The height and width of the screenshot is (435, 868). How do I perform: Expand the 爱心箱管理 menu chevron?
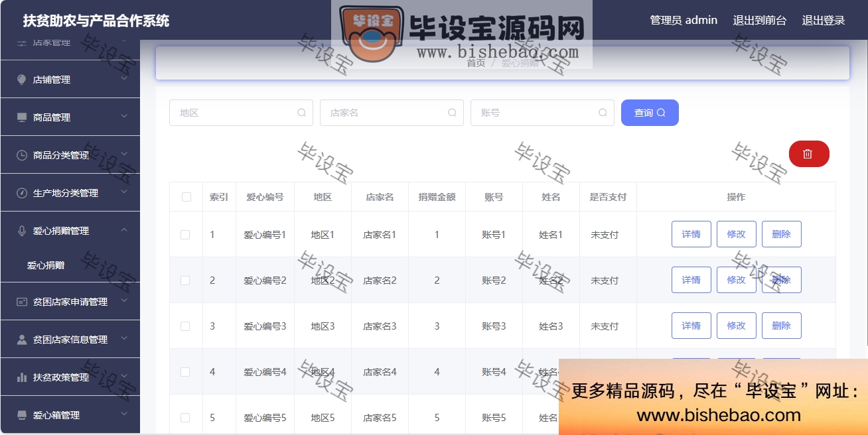pos(124,414)
